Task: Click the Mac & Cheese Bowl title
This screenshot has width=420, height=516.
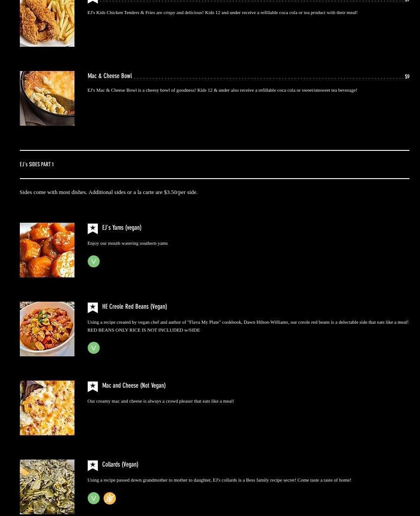Action: [x=110, y=76]
